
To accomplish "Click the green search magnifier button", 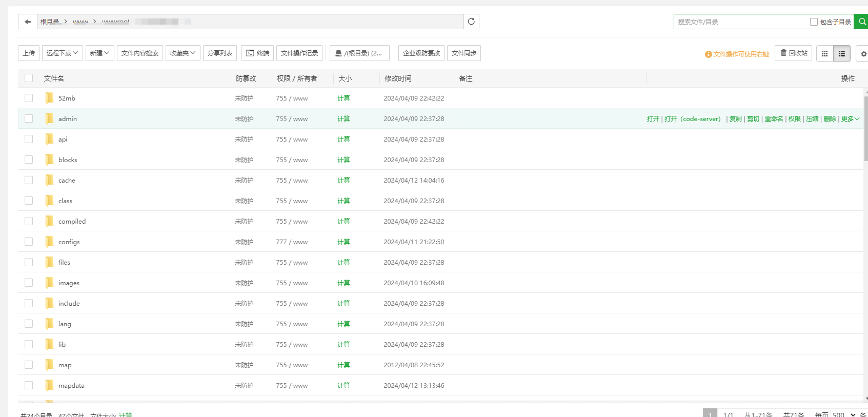I will pos(862,22).
